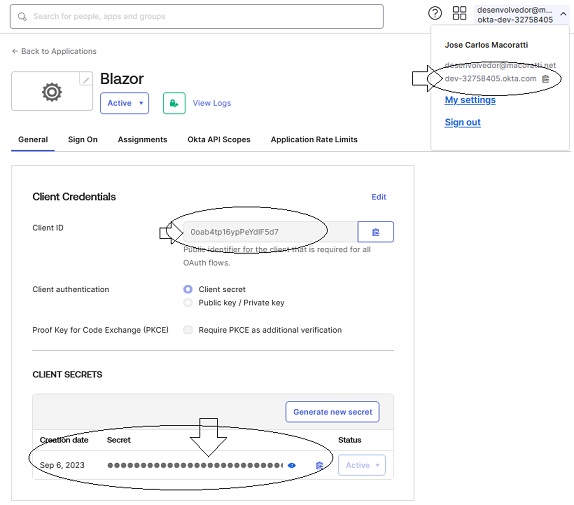
Task: Click the search magnifier icon
Action: (22, 16)
